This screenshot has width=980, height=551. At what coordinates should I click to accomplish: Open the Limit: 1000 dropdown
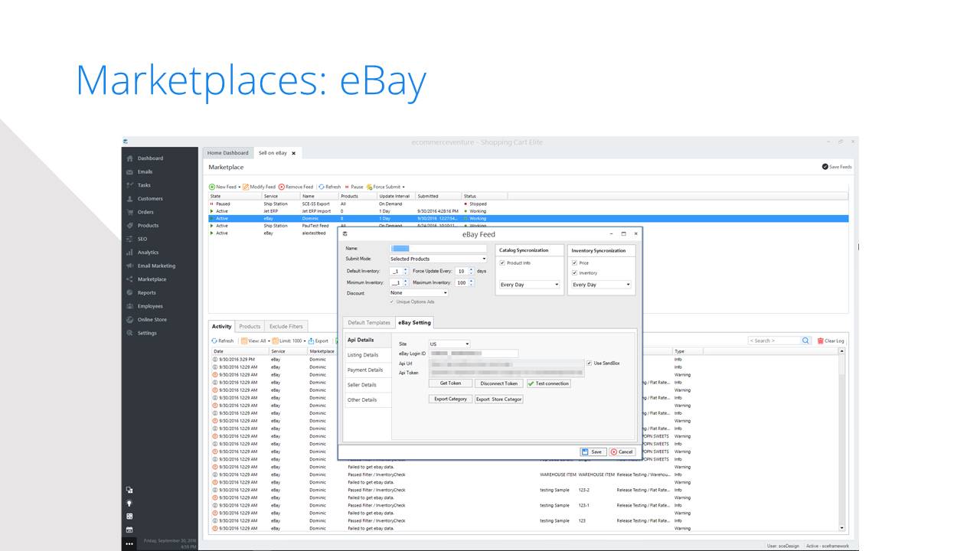(289, 341)
